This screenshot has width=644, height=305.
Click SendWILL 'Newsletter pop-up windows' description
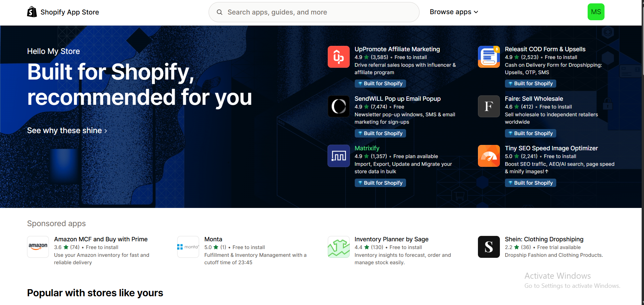point(405,118)
